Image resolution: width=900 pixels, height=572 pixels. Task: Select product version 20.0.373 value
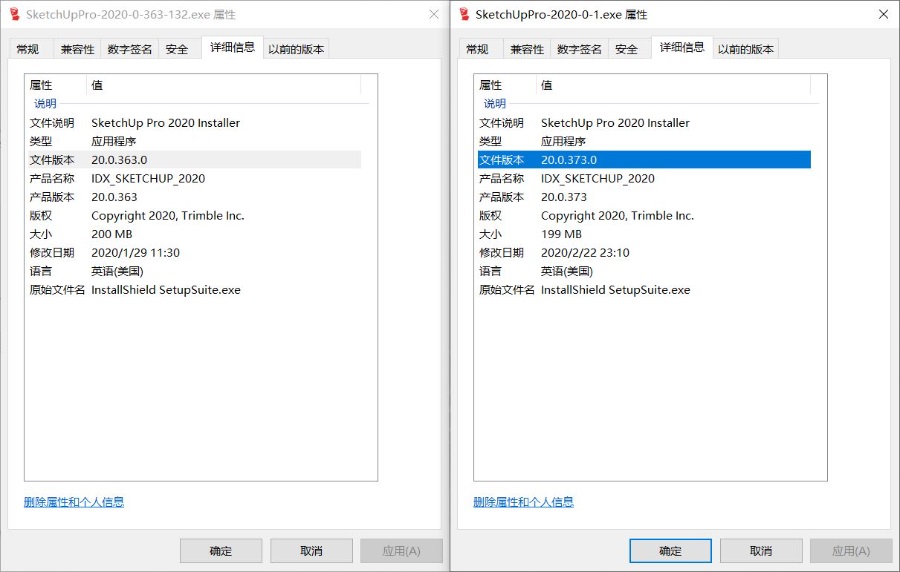(564, 197)
